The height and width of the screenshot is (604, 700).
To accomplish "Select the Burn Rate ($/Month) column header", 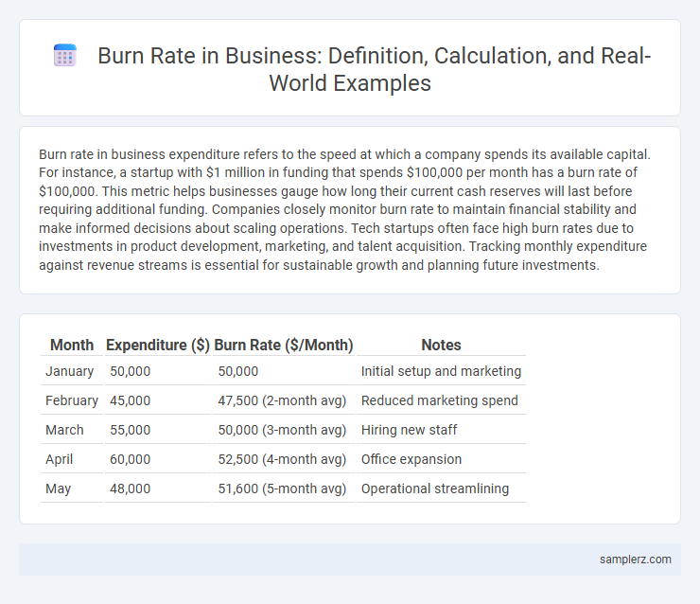I will [x=284, y=345].
